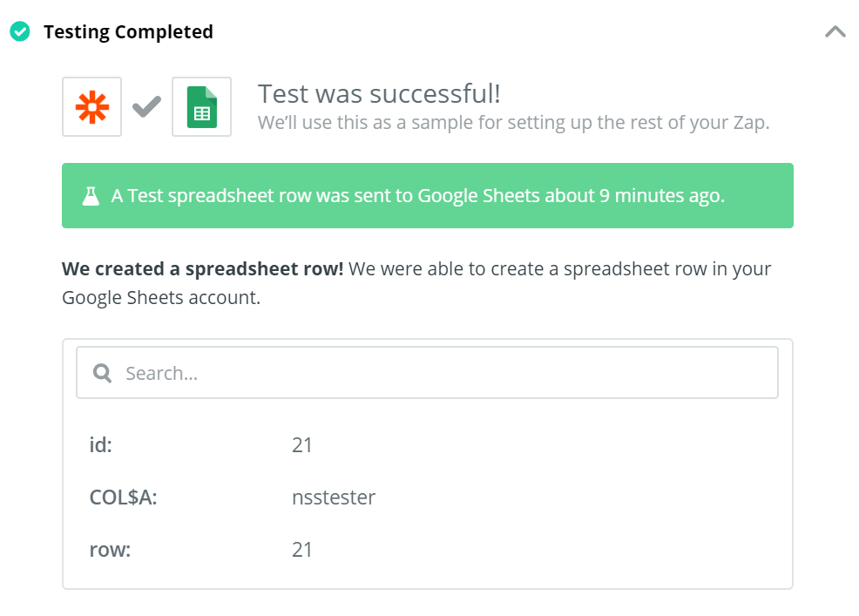Select the row field label

click(x=110, y=550)
